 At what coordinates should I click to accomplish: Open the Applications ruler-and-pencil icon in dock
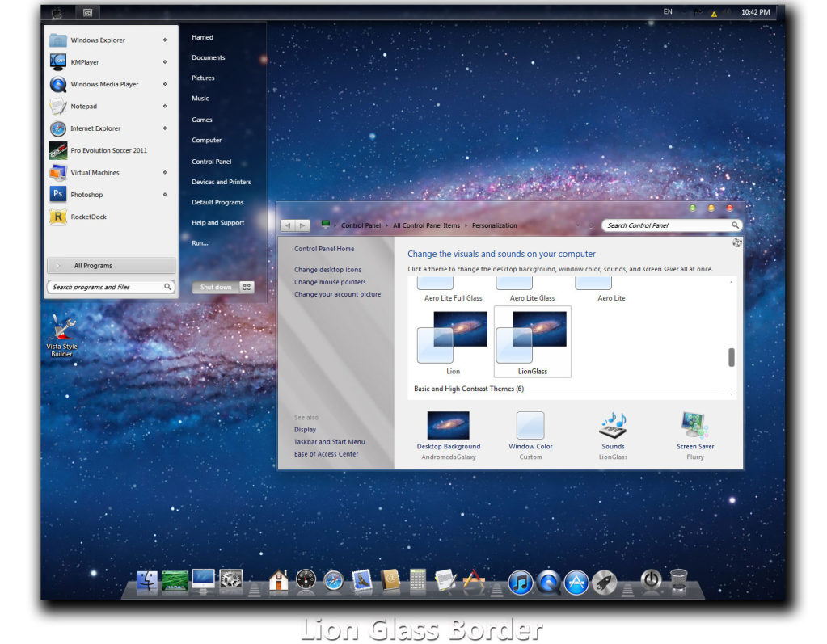[x=474, y=579]
